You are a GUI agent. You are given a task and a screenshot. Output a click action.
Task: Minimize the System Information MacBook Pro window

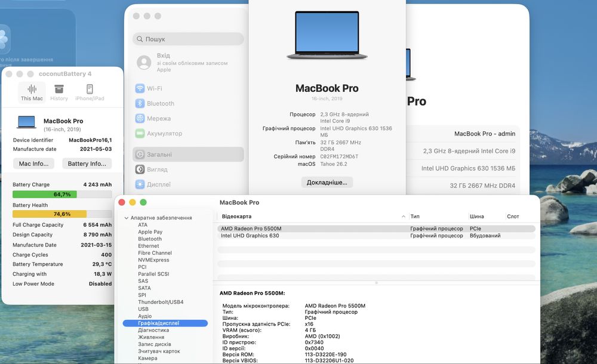click(133, 202)
